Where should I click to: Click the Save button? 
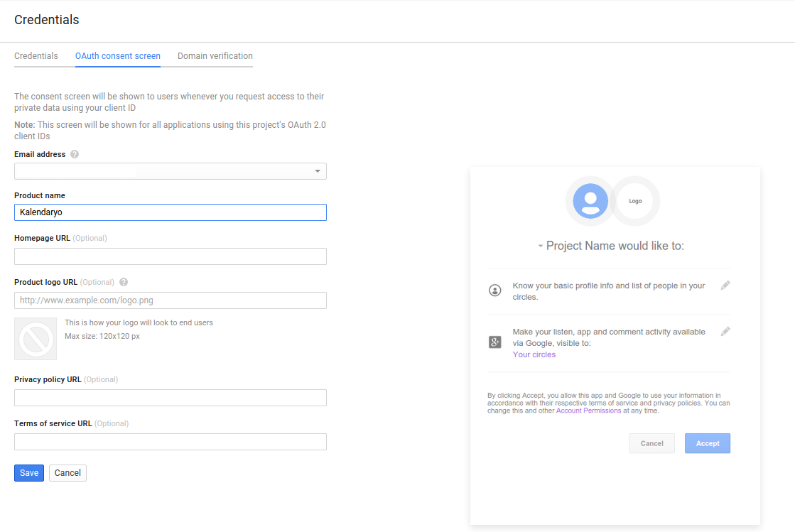coord(29,473)
